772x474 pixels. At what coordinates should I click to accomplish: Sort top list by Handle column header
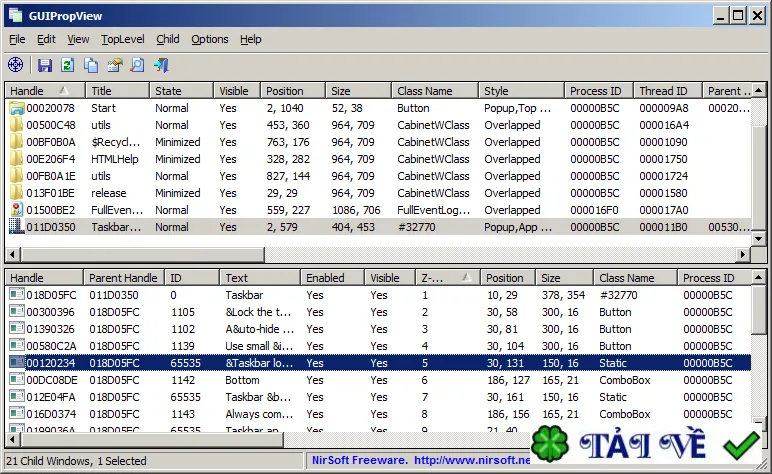pos(45,91)
